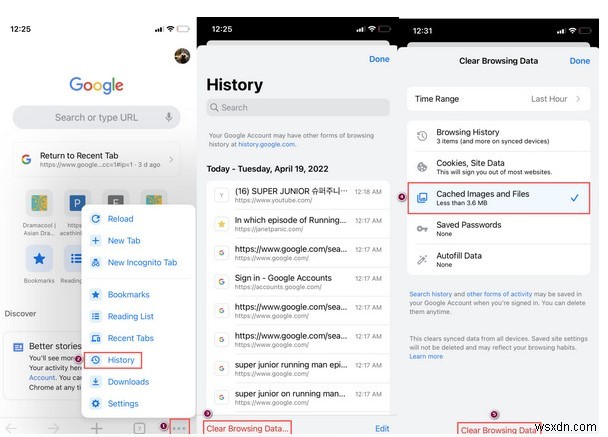Tap the Better stories Discover card
This screenshot has height=437, width=608.
43,366
